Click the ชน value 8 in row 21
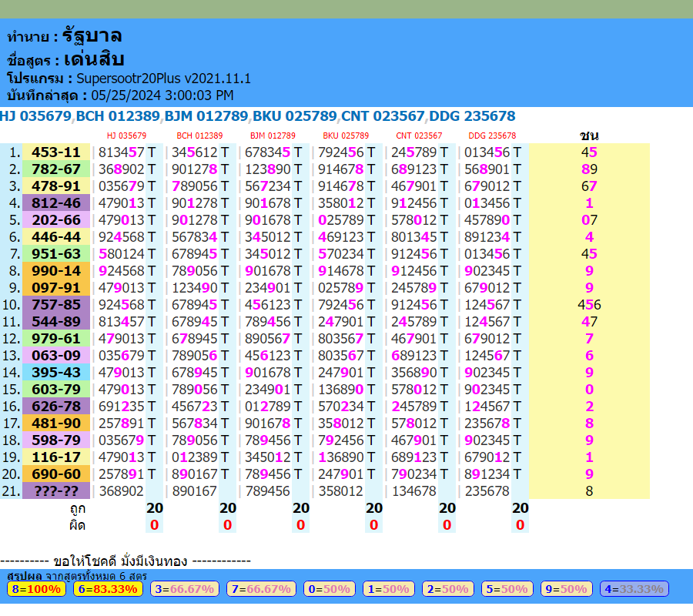 pyautogui.click(x=589, y=491)
